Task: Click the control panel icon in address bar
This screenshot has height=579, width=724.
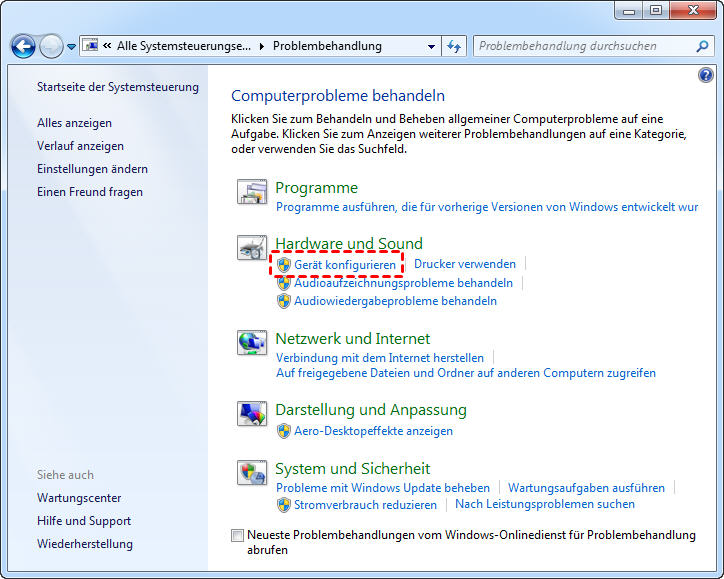Action: [91, 45]
